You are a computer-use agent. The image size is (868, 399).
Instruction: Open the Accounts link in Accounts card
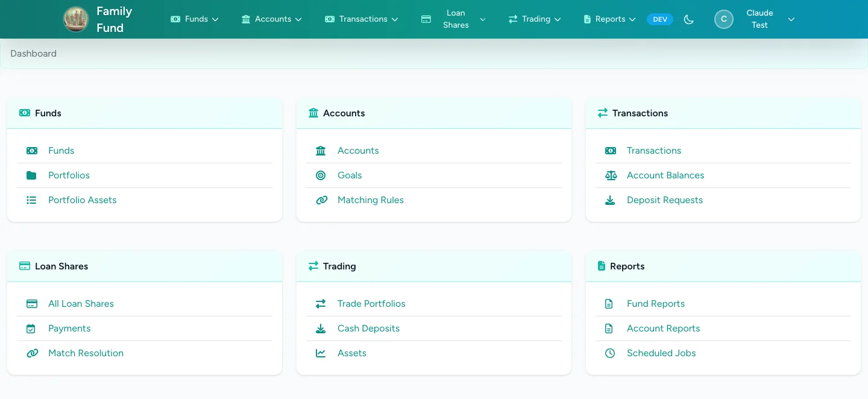click(358, 151)
